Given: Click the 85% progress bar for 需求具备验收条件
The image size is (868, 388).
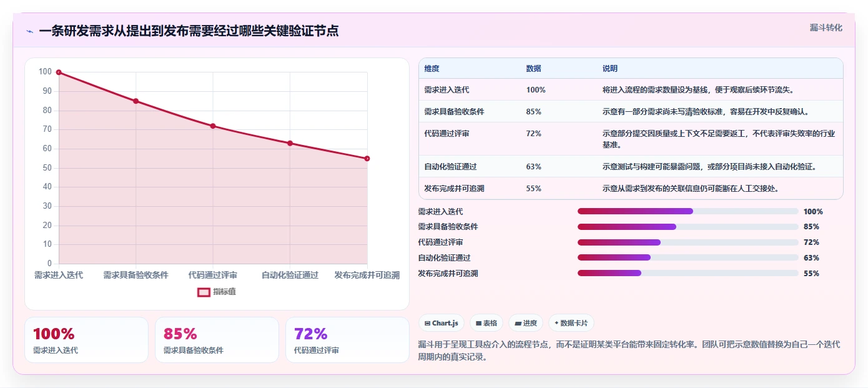Looking at the screenshot, I should tap(688, 227).
